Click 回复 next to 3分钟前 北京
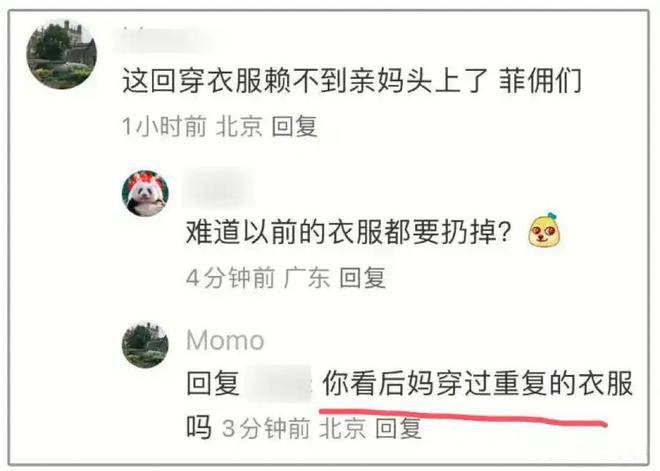The height and width of the screenshot is (471, 660). coord(398,428)
